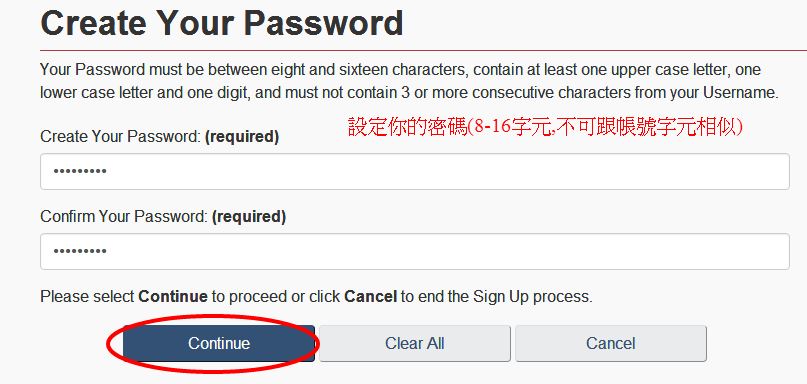Select the 'Create Your Password' page heading
The height and width of the screenshot is (384, 807).
click(221, 22)
